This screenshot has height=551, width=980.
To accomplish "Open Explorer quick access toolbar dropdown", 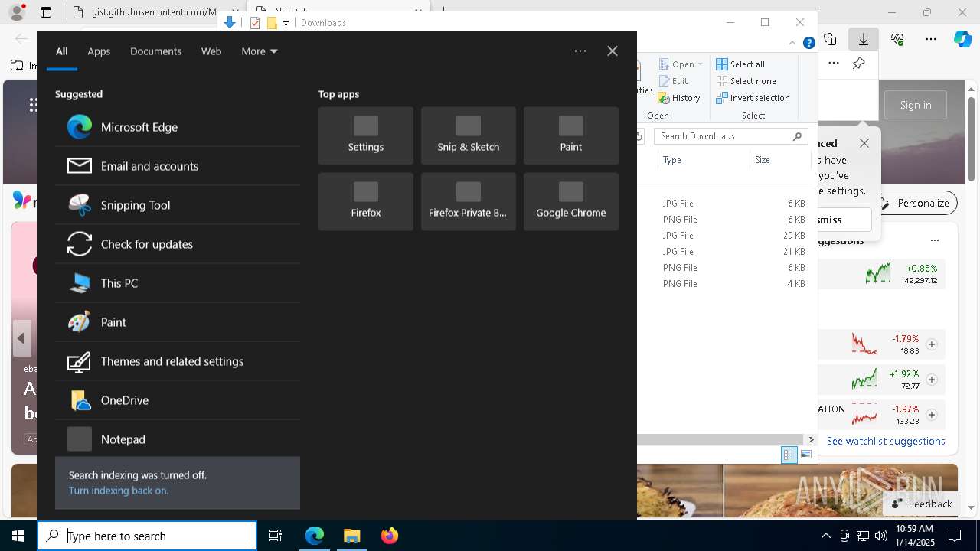I will pos(286,23).
